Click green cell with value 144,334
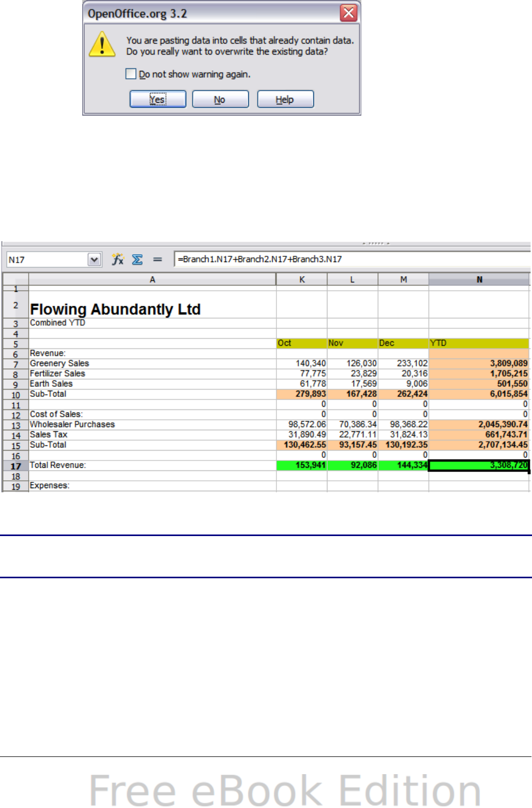The height and width of the screenshot is (808, 532). (403, 465)
